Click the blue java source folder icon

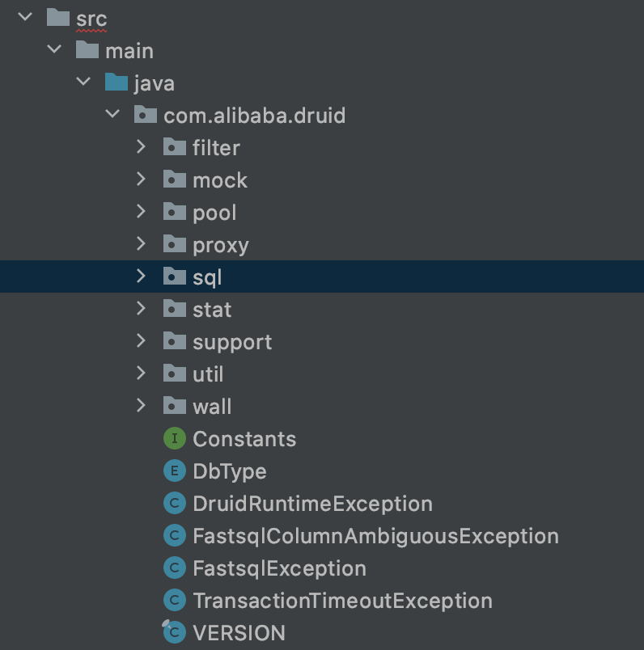coord(117,82)
